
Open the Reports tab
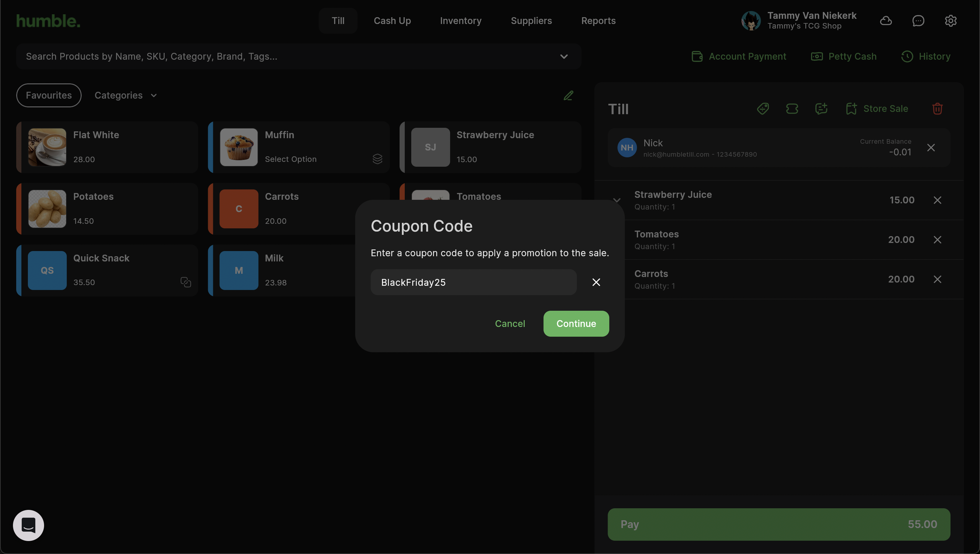click(x=598, y=20)
